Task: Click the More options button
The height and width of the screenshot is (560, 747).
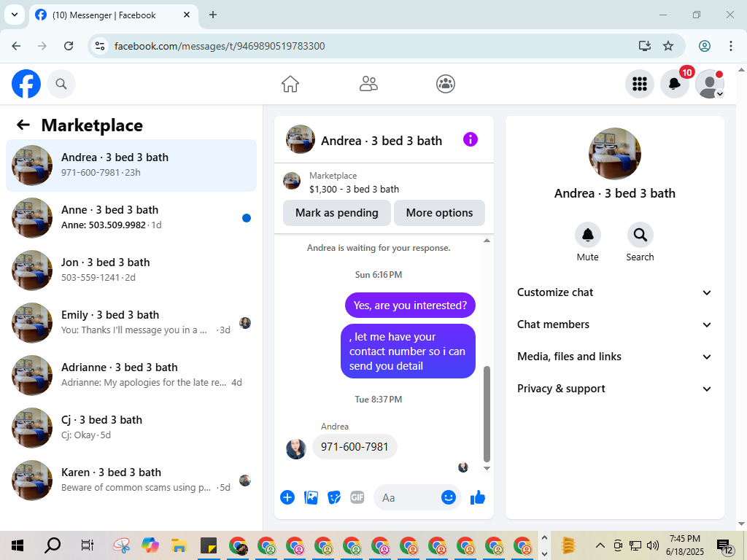Action: coord(439,213)
